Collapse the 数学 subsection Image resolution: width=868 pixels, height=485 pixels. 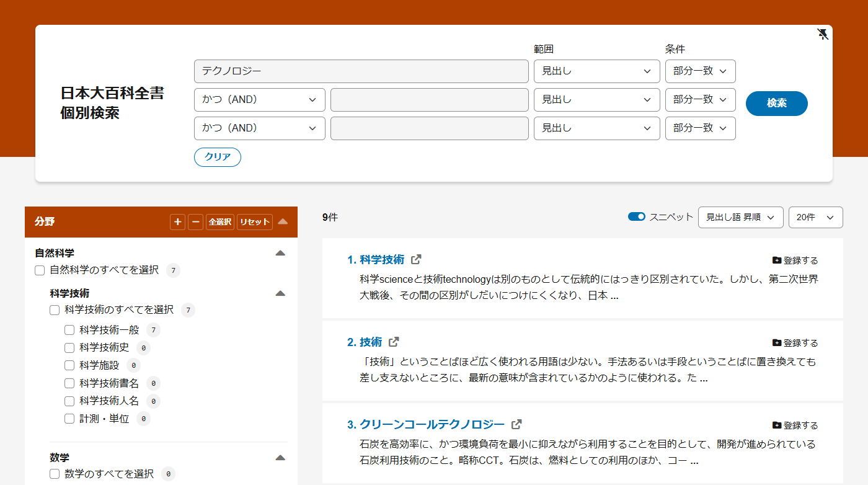[x=280, y=458]
